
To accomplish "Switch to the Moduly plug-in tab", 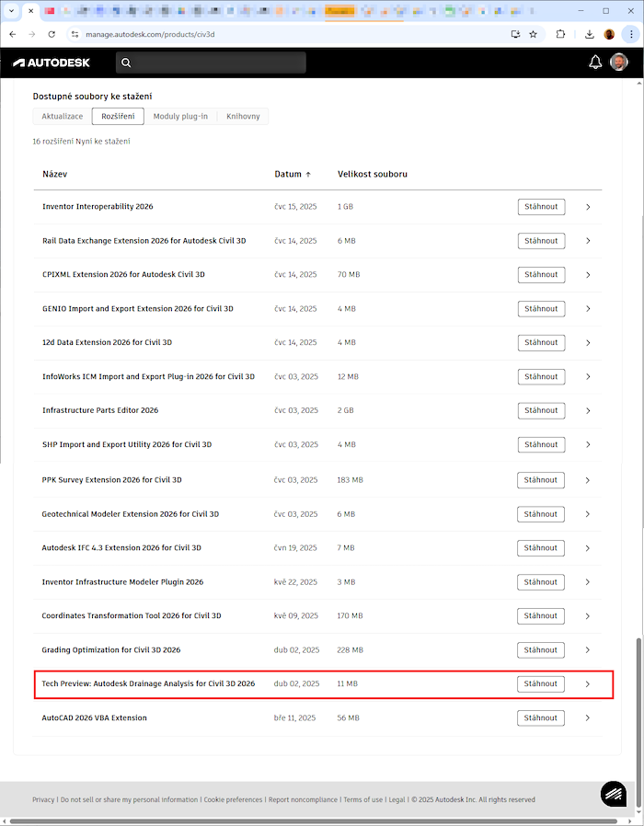I will [x=180, y=117].
